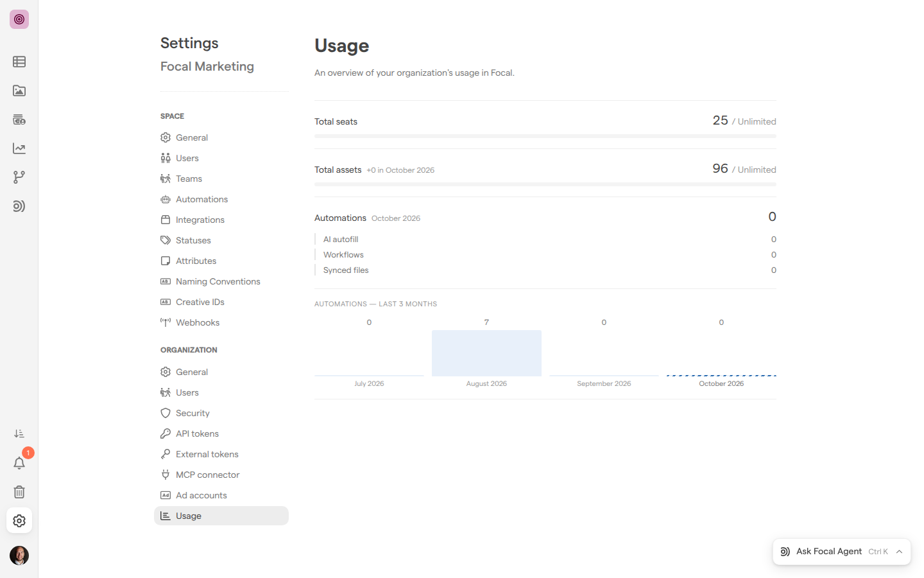This screenshot has width=924, height=578.
Task: Select MCP connector in the settings menu
Action: (x=221, y=475)
